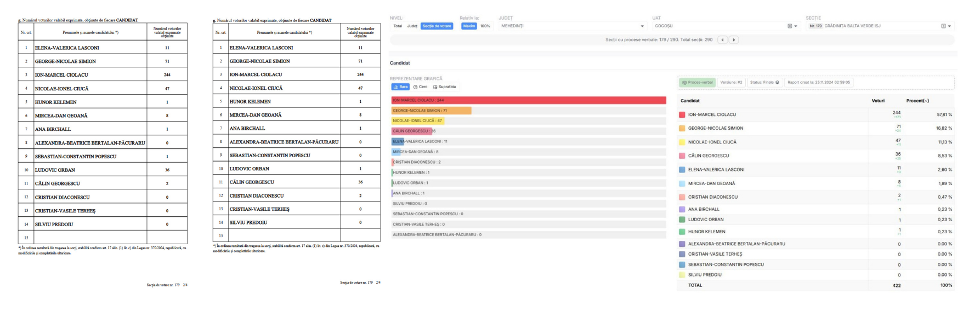Expand the SECȚIE dropdown arrow

coord(949,26)
